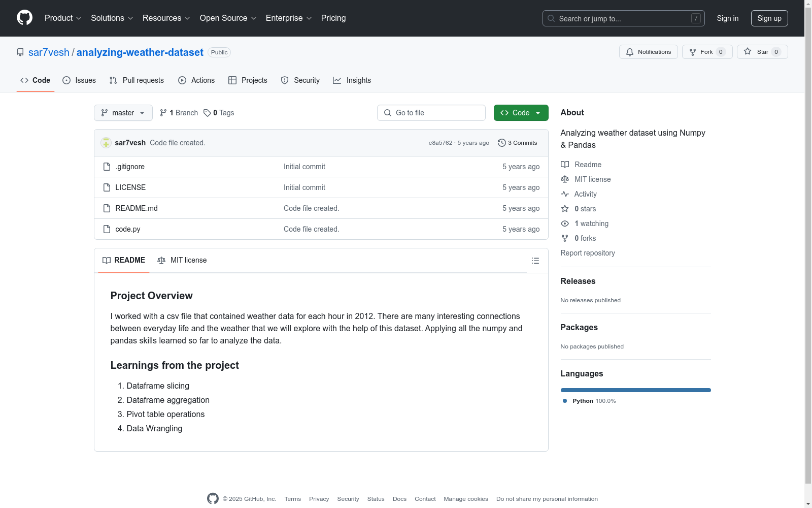Open the Docs link in the footer
Screen dimensions: 812x508
pyautogui.click(x=400, y=499)
